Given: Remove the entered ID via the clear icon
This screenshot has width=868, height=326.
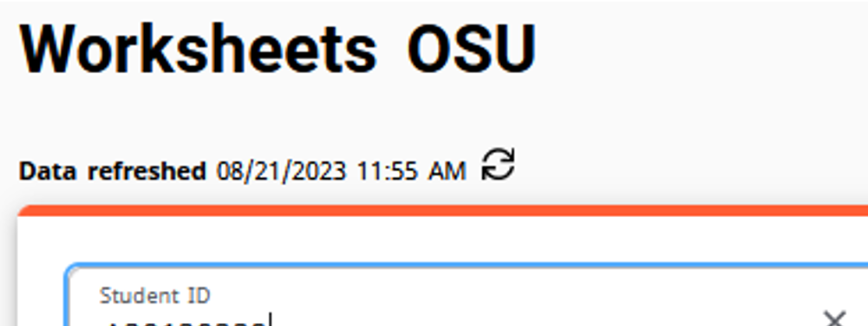Looking at the screenshot, I should tap(834, 318).
